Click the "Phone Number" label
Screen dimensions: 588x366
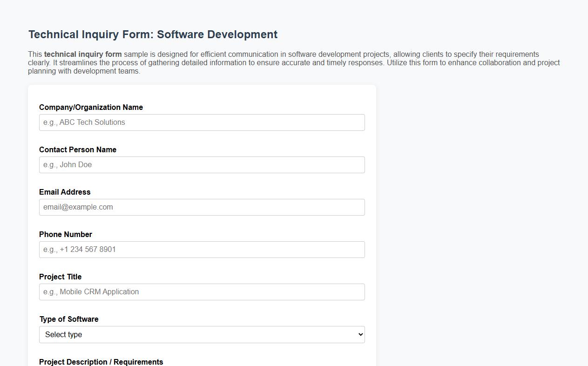coord(65,234)
